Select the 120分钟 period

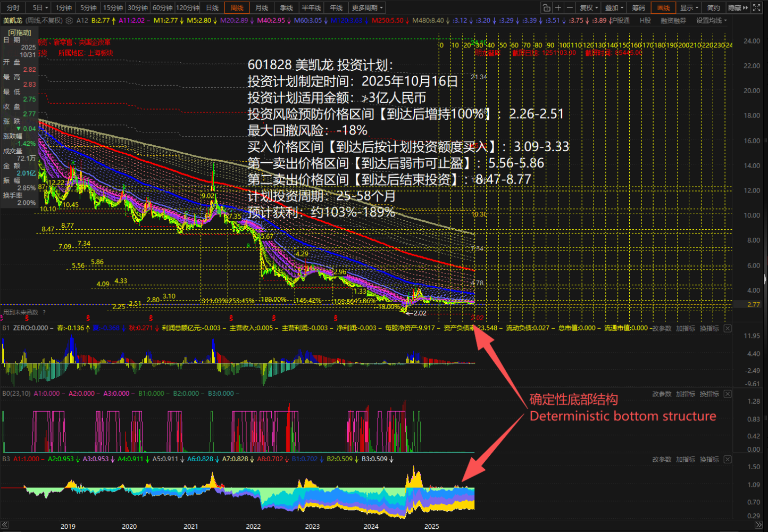[188, 7]
